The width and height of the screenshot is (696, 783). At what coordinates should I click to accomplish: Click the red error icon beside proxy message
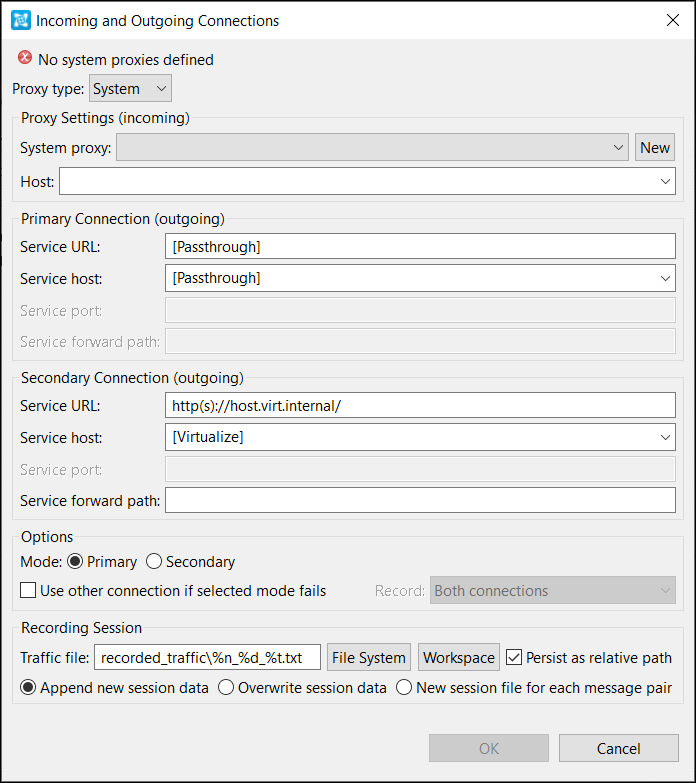point(25,58)
